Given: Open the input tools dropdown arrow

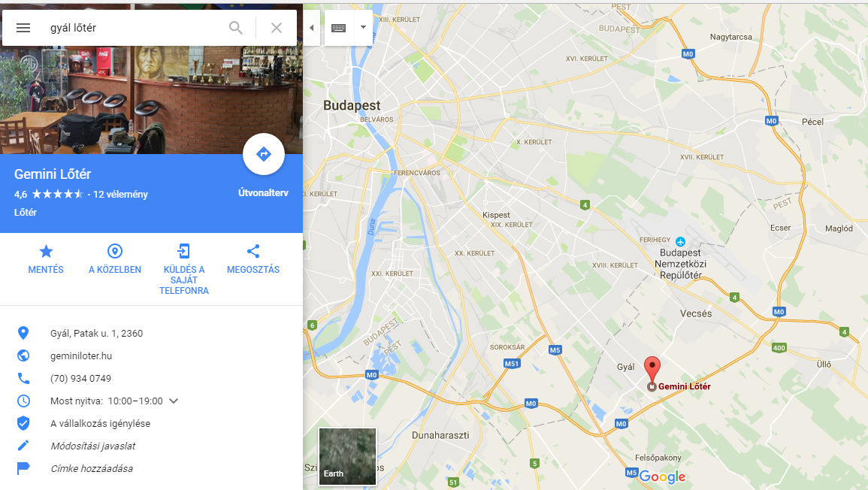Looking at the screenshot, I should (x=363, y=27).
